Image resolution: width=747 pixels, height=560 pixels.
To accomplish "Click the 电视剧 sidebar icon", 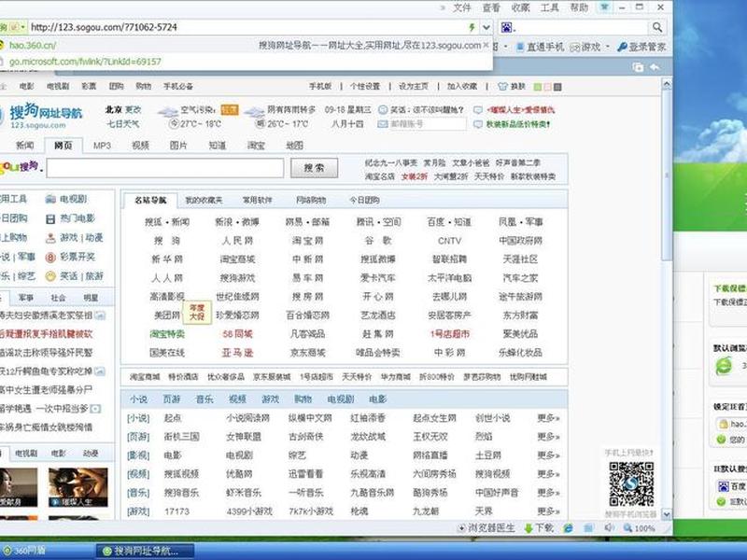I will (50, 199).
